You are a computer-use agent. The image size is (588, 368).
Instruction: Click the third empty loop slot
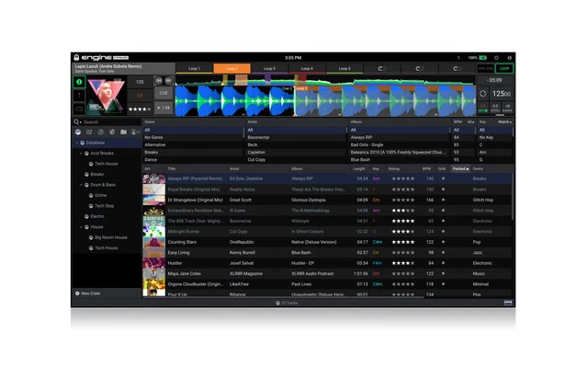[x=457, y=68]
